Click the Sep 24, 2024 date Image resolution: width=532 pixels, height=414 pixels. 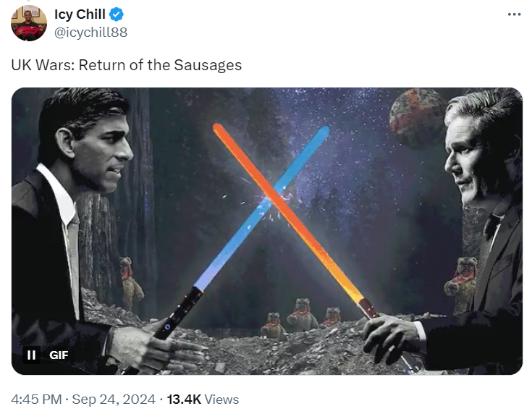pos(114,399)
